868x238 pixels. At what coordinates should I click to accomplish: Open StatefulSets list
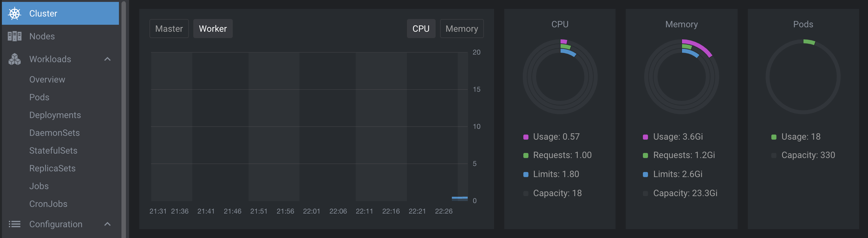(53, 151)
